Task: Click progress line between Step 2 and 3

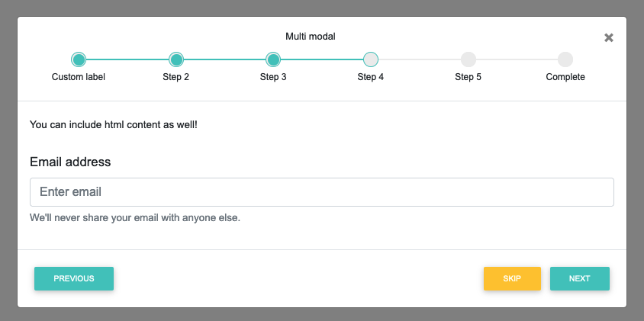Action: (225, 59)
